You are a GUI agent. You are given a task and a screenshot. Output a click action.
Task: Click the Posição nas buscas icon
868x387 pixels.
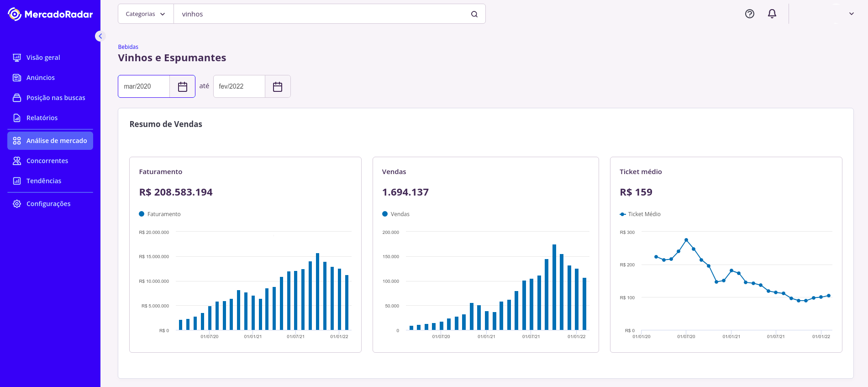17,98
